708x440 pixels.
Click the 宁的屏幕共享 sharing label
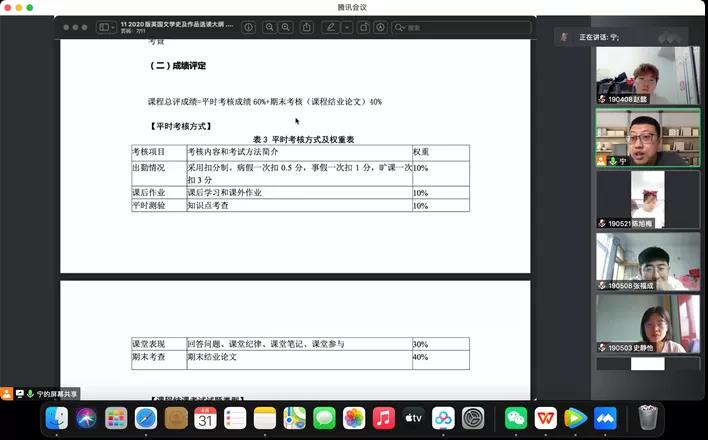pyautogui.click(x=57, y=394)
